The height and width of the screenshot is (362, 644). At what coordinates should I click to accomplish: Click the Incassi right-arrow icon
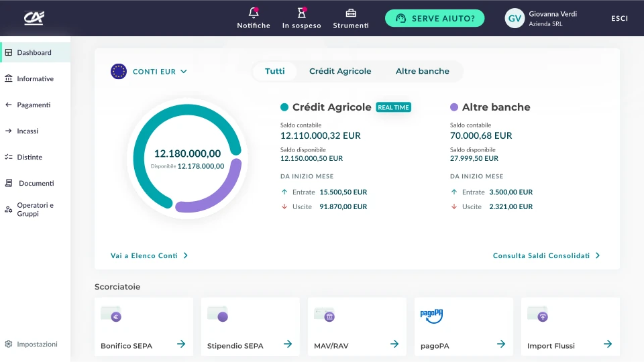(9, 131)
